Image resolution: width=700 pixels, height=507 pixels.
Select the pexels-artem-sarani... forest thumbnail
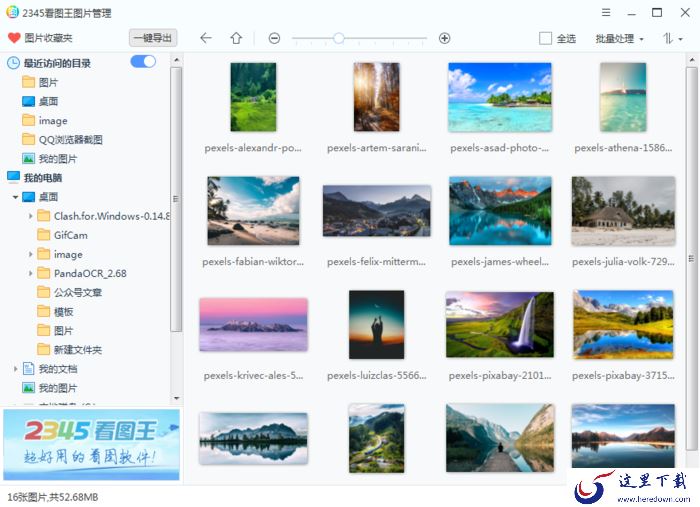coord(376,97)
